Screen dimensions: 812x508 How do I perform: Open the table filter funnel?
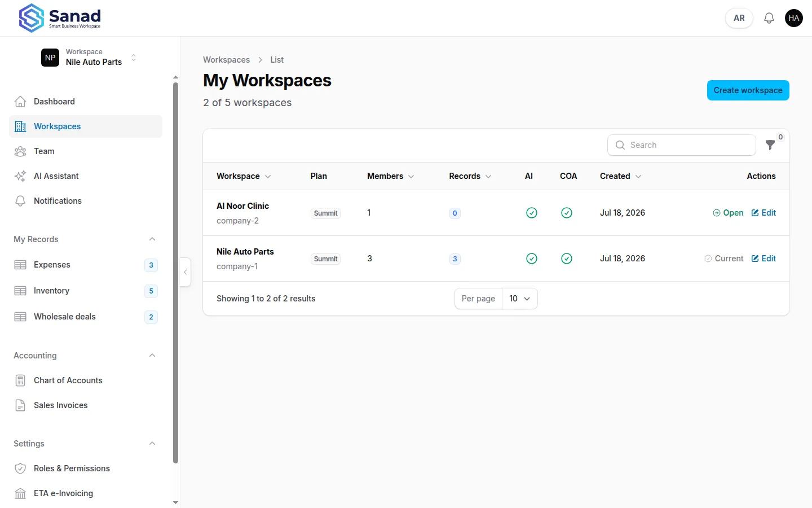coord(770,145)
